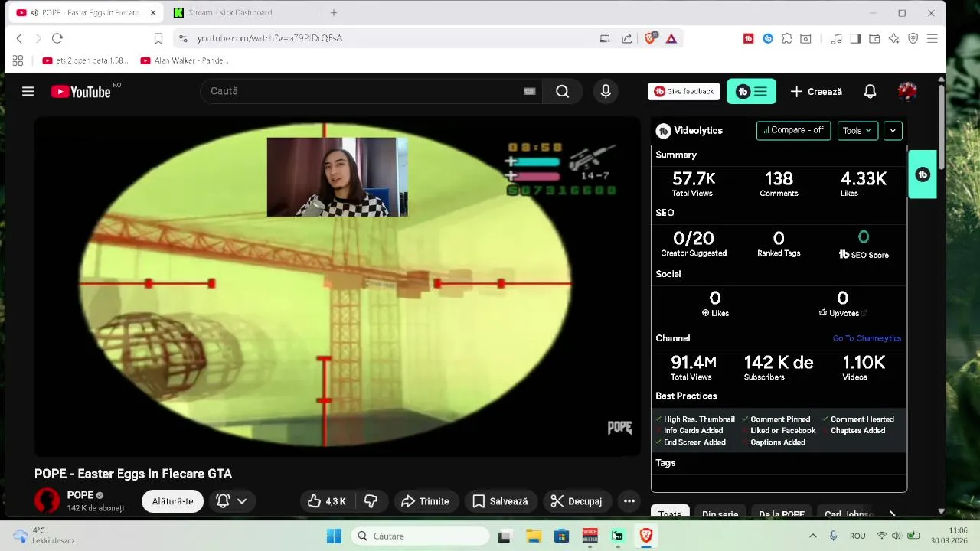This screenshot has height=551, width=980.
Task: Open File Explorer from taskbar
Action: pos(534,536)
